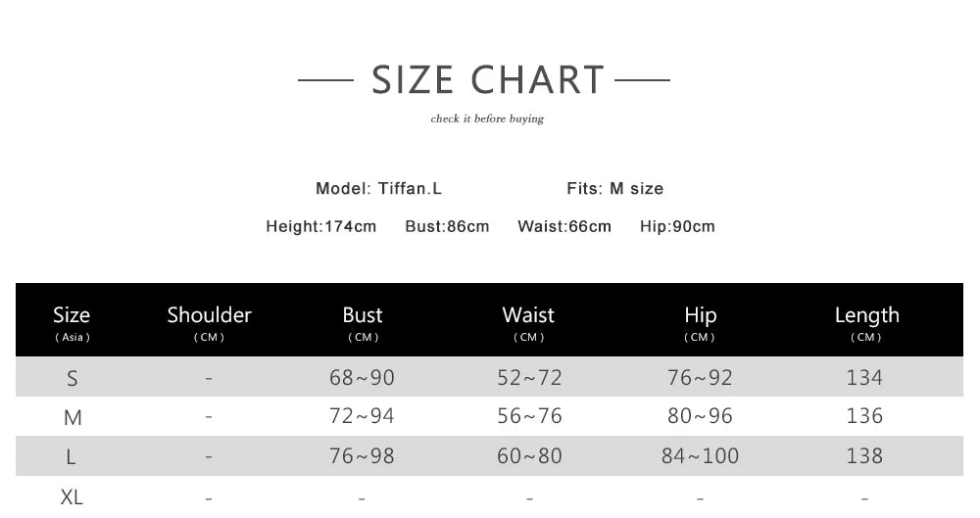
Task: Click the Waist:66cm model measurement
Action: 563,226
